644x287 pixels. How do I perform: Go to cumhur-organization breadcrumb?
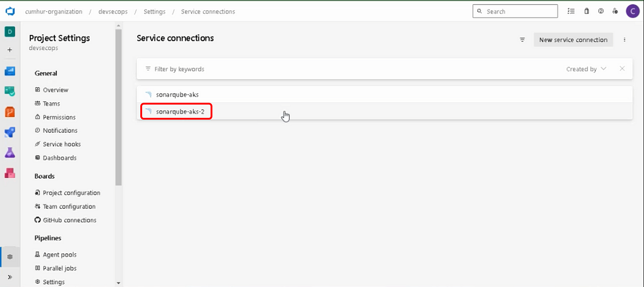[54, 12]
